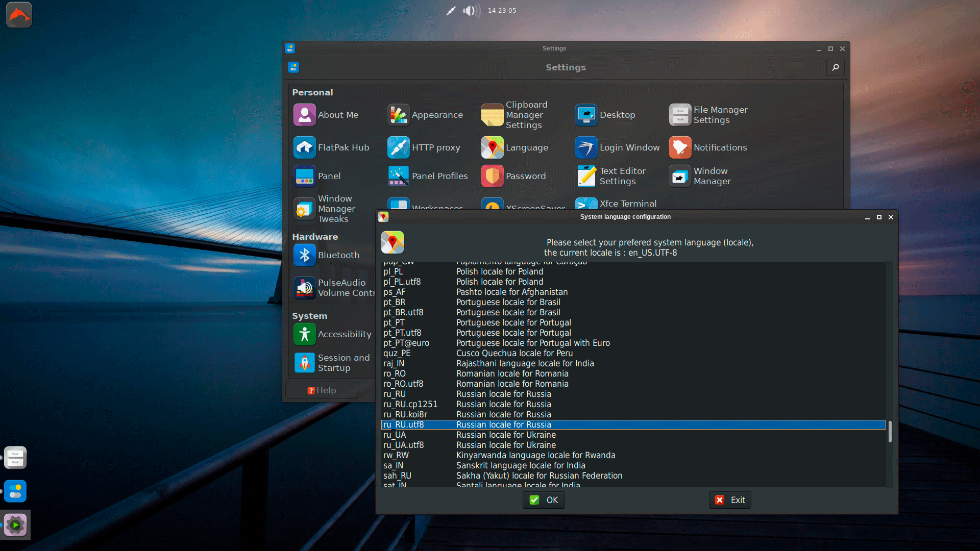This screenshot has height=551, width=980.
Task: Click the Help button in Settings
Action: coord(322,390)
